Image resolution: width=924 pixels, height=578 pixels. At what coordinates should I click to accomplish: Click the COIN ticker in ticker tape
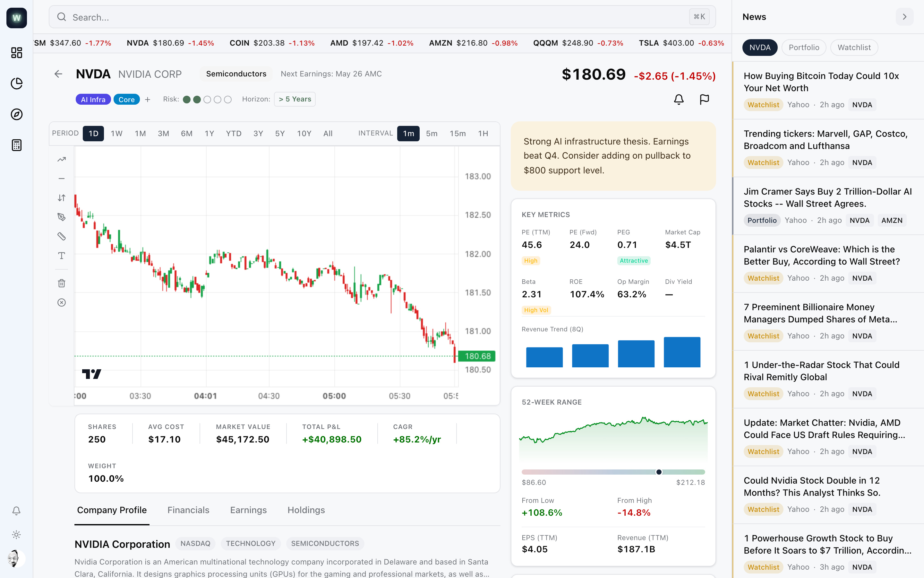272,43
